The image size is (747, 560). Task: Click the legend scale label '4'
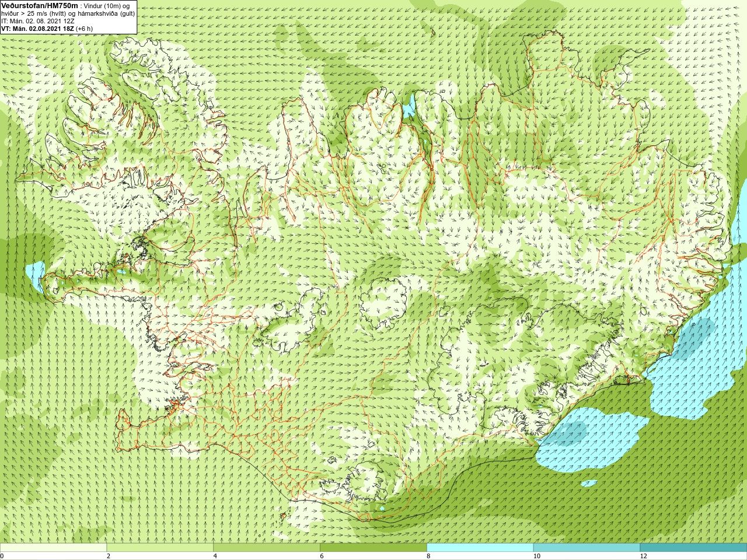215,556
